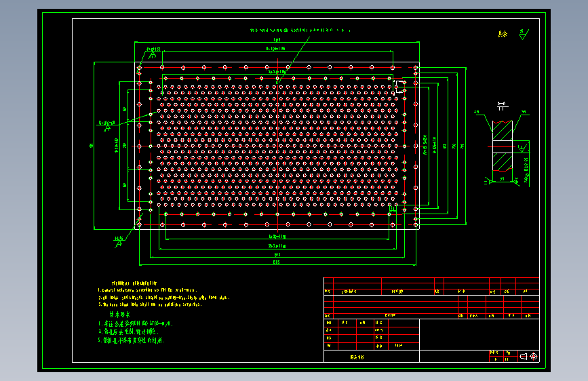
Task: Click the roughness symbol on the bottom-left leader
Action: 118,244
